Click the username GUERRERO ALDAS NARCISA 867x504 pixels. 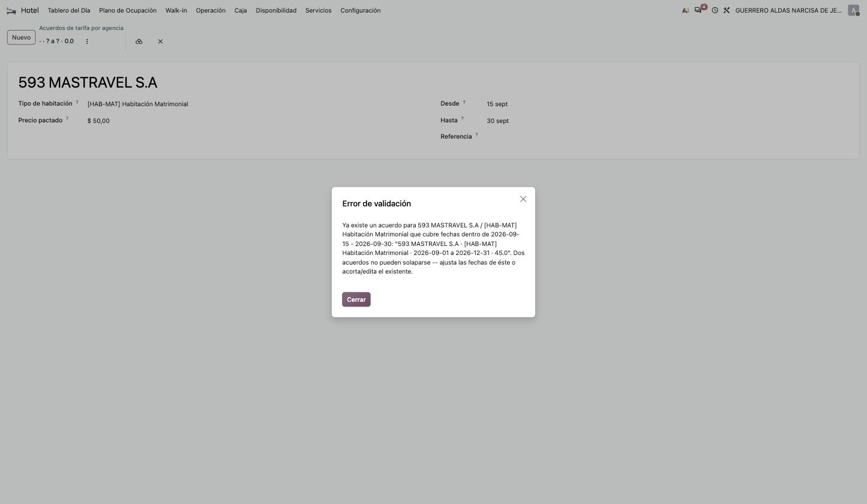pyautogui.click(x=788, y=10)
